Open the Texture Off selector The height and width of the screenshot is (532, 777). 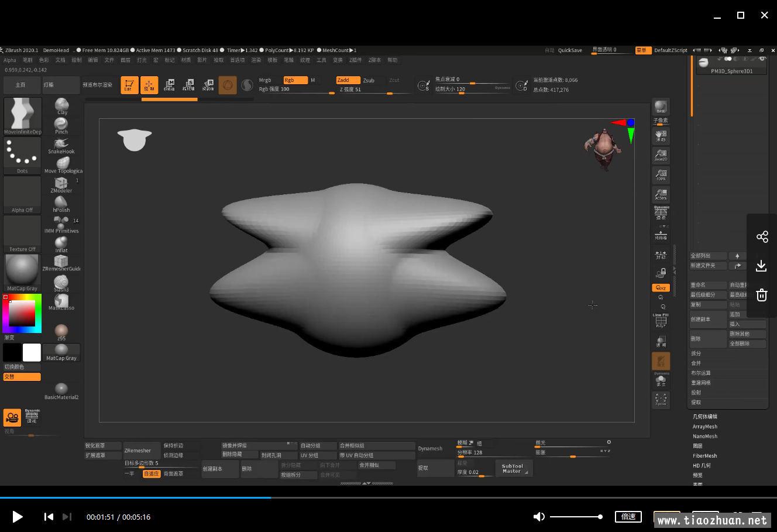coord(22,234)
